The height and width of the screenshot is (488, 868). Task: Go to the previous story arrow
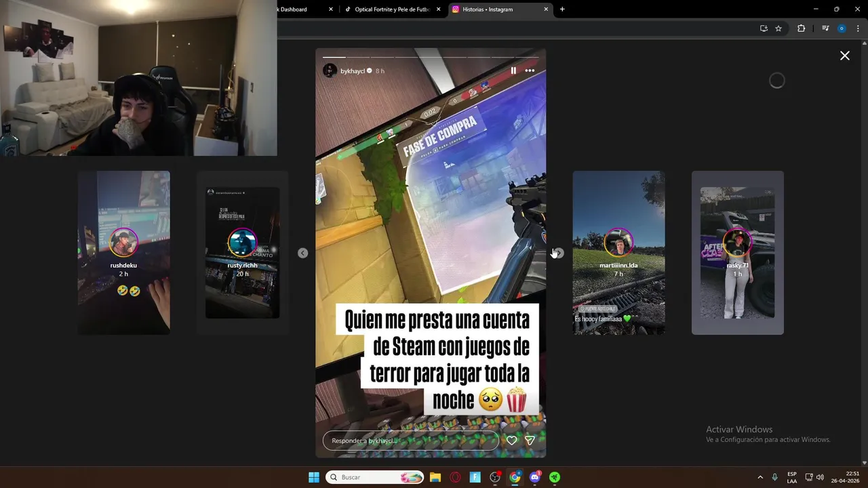[303, 253]
